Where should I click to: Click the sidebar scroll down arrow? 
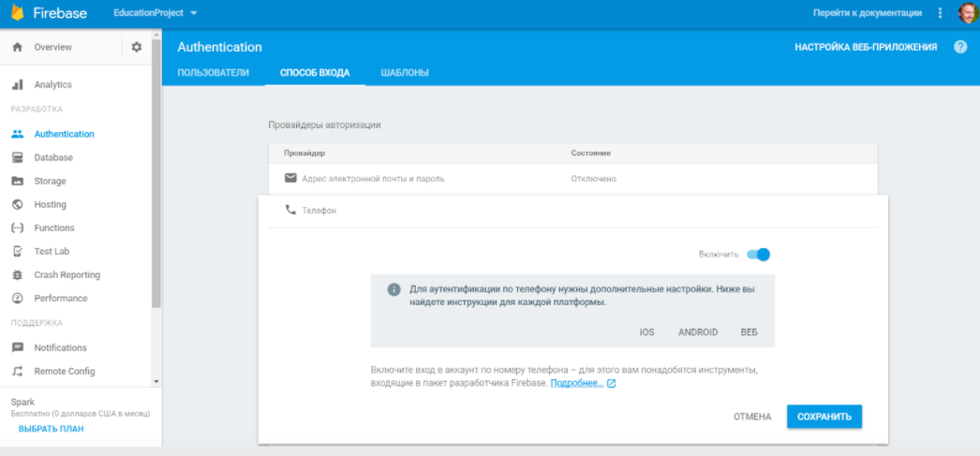pos(156,381)
